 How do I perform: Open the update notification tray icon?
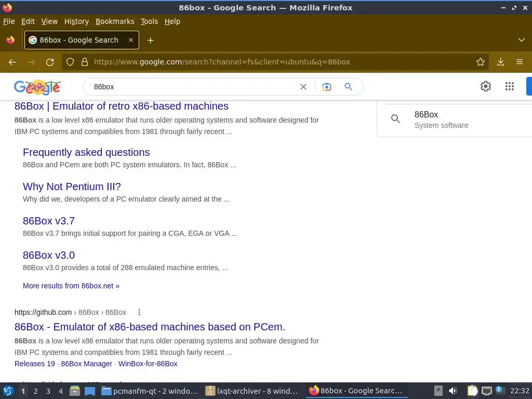pyautogui.click(x=499, y=390)
